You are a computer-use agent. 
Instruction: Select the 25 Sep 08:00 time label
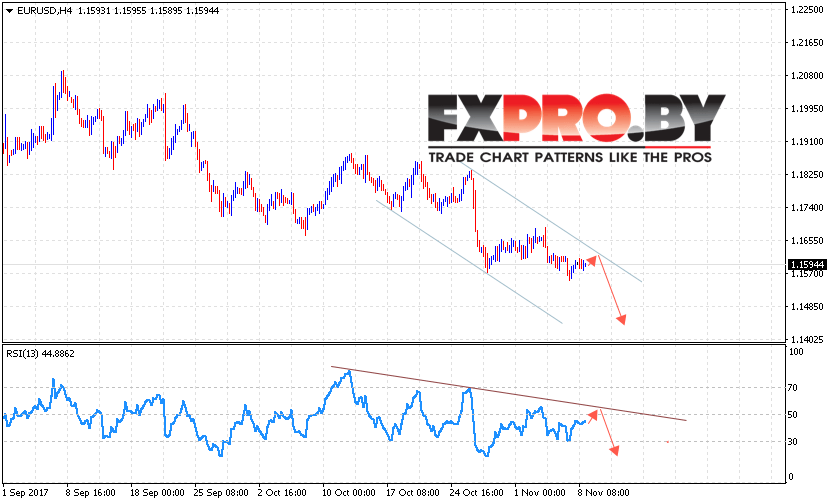point(221,493)
